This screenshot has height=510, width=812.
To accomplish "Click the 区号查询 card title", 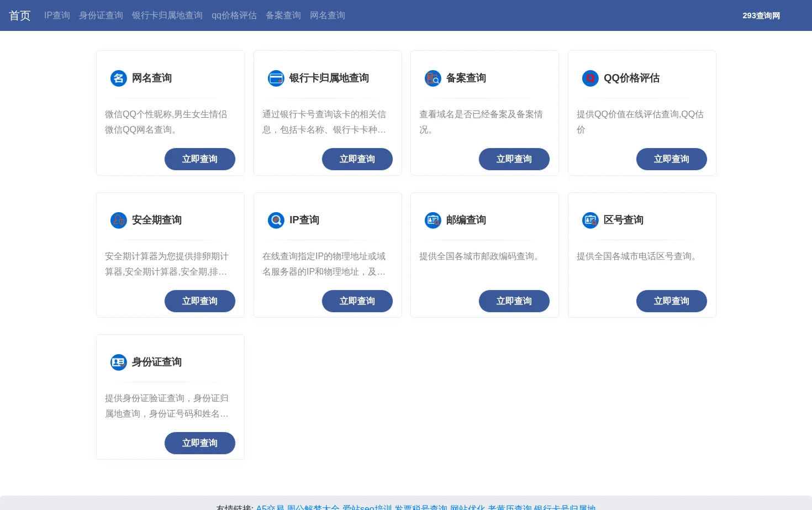I will click(x=624, y=220).
